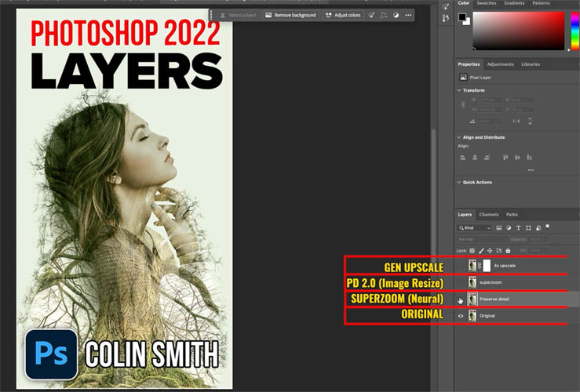Click the transform X position field
The height and width of the screenshot is (392, 580).
523,100
